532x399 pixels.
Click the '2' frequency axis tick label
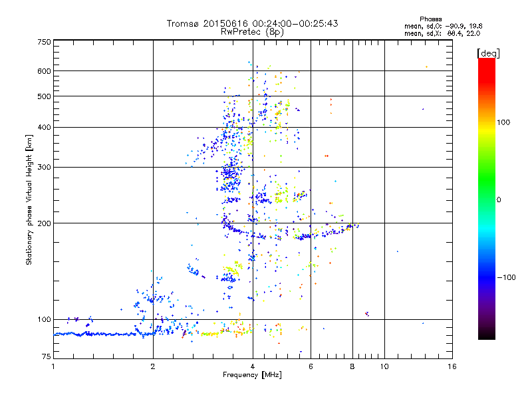[x=153, y=366]
